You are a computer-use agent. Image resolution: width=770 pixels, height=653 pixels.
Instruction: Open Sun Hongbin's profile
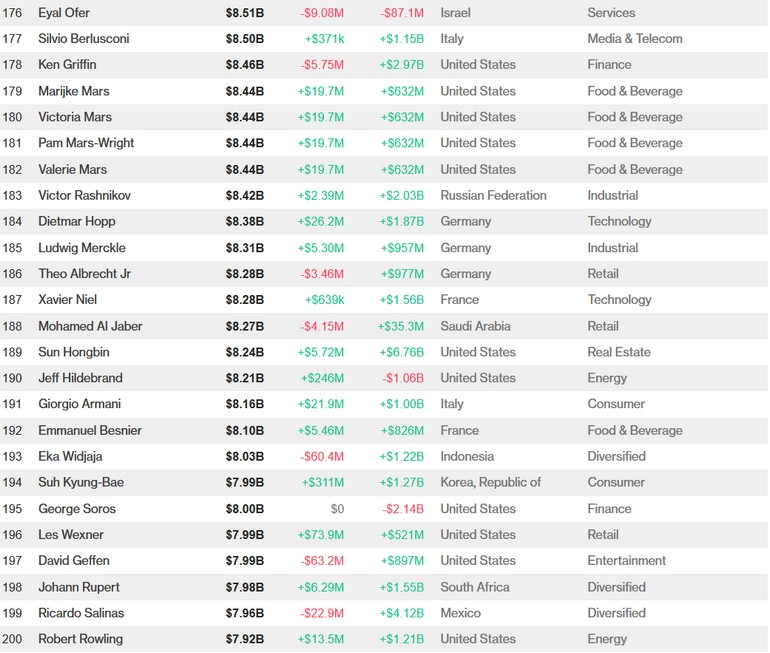(x=74, y=352)
